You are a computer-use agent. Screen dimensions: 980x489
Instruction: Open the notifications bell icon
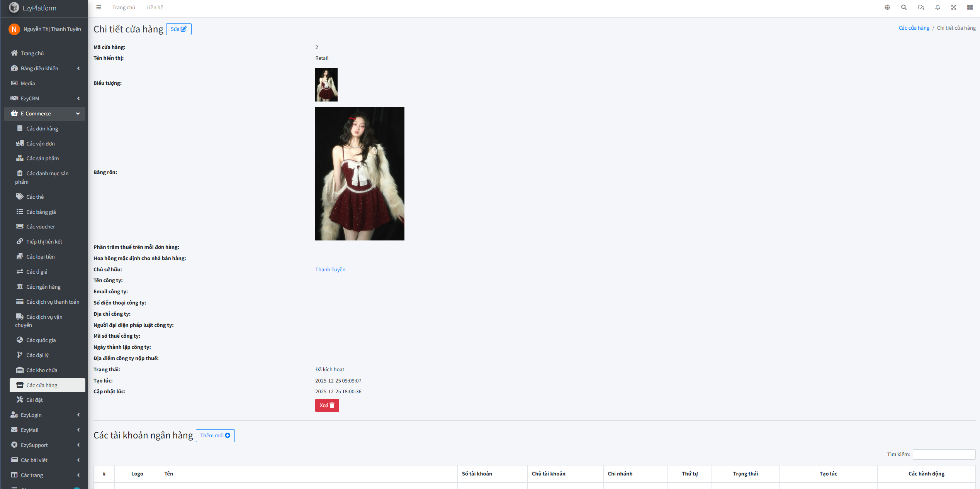click(x=938, y=7)
